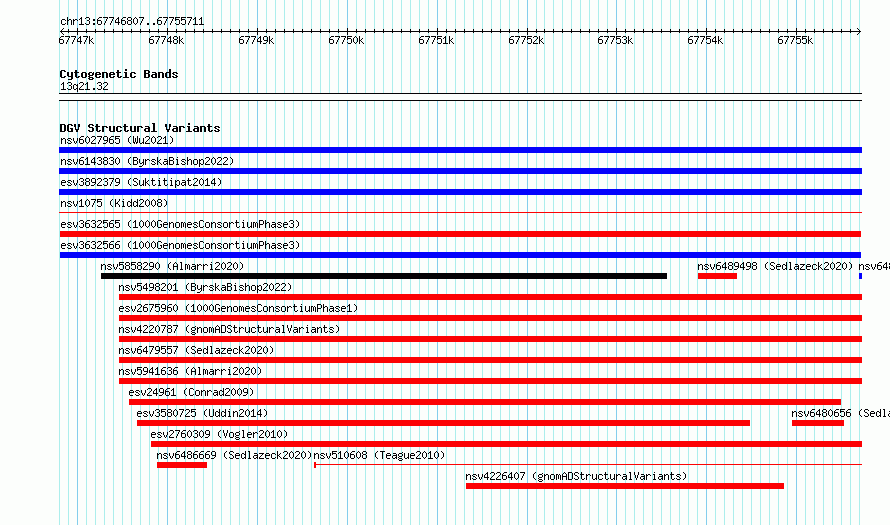
Task: Open esv3632566 (1000GenomesConsortiumPhase3) label
Action: [x=180, y=245]
